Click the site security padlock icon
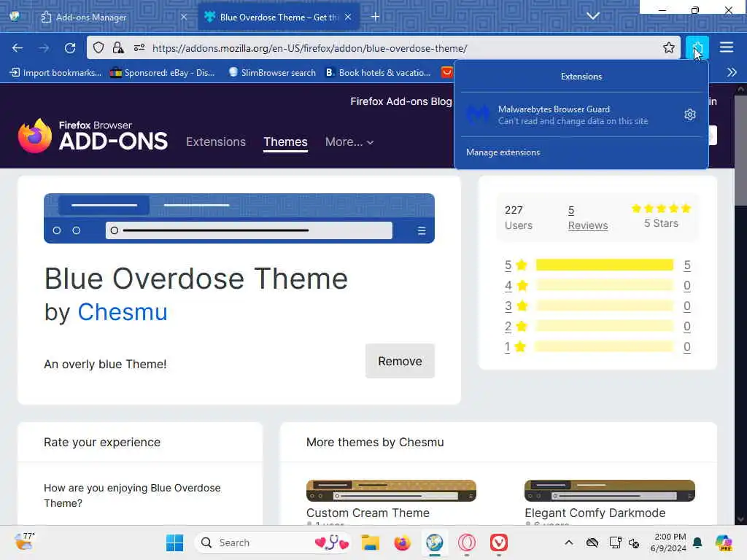 118,48
